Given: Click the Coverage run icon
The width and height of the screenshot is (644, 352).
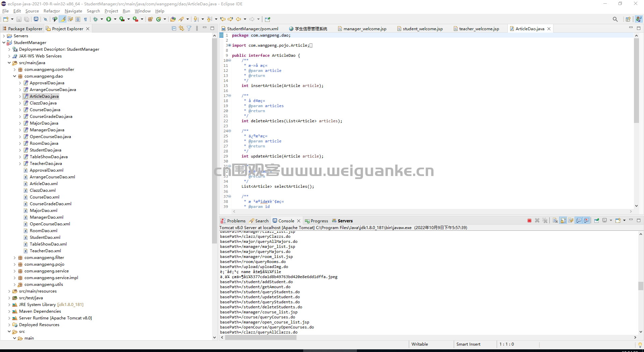Looking at the screenshot, I should [122, 19].
